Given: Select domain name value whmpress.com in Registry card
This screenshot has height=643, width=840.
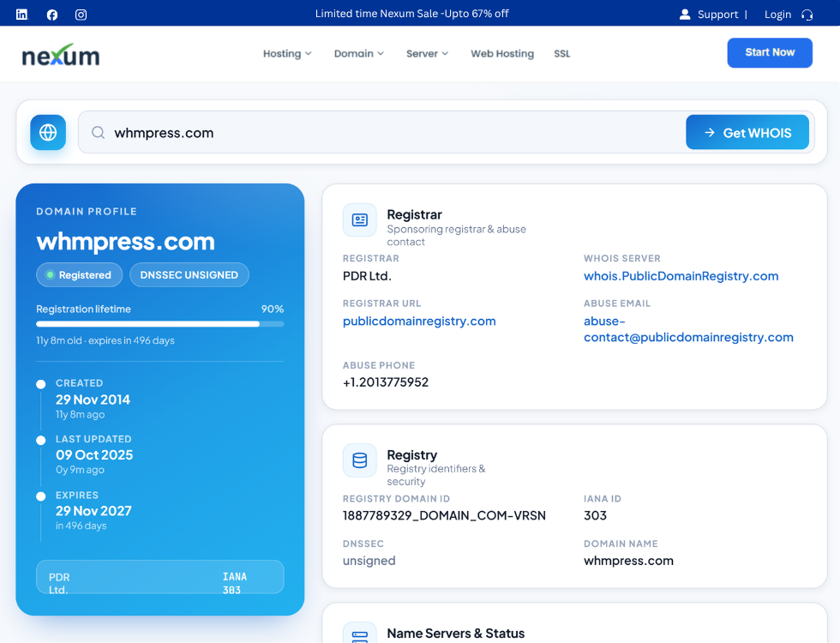Looking at the screenshot, I should (x=628, y=561).
